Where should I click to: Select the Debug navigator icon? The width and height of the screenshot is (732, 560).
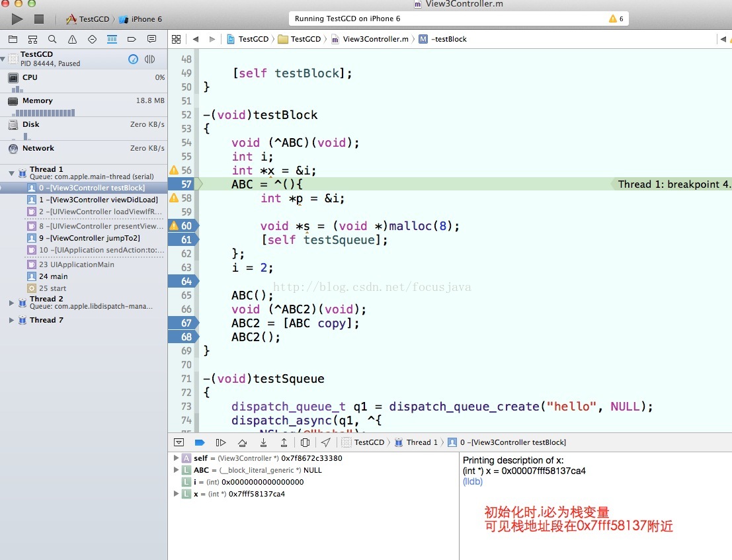coord(112,39)
